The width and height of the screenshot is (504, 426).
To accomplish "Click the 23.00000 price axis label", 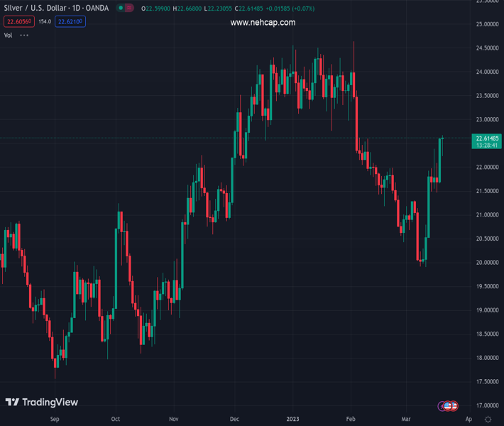I will 487,119.
